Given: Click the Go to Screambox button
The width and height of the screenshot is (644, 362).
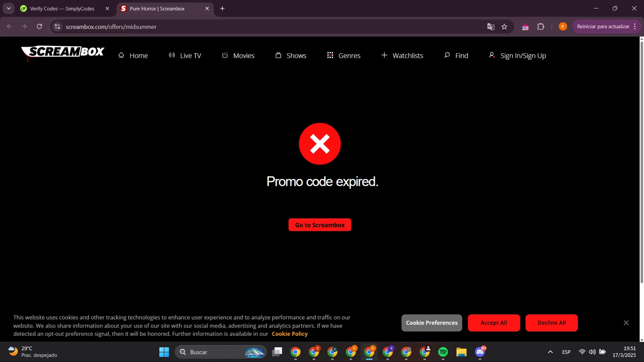Looking at the screenshot, I should [x=320, y=225].
